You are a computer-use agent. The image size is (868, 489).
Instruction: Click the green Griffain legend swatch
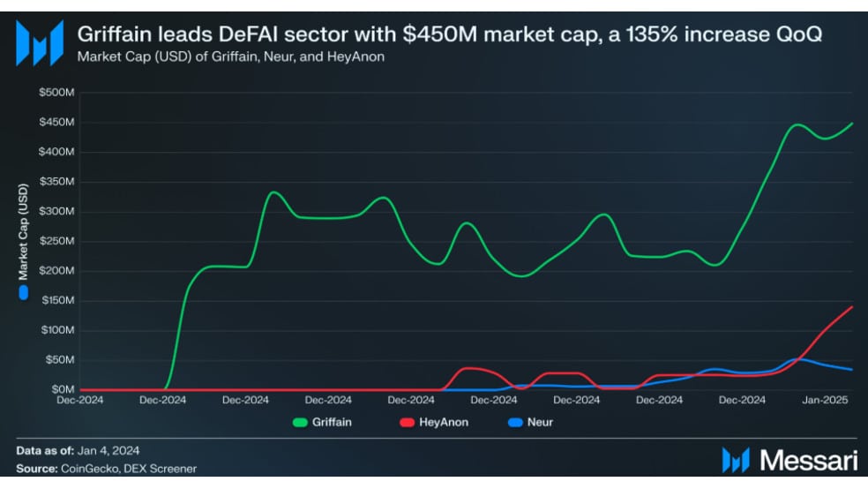tap(300, 423)
